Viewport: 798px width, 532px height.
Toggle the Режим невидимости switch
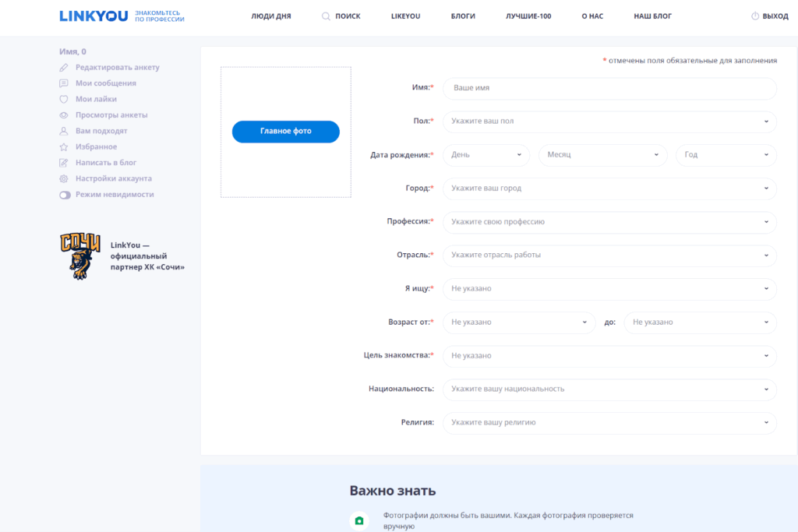tap(65, 195)
